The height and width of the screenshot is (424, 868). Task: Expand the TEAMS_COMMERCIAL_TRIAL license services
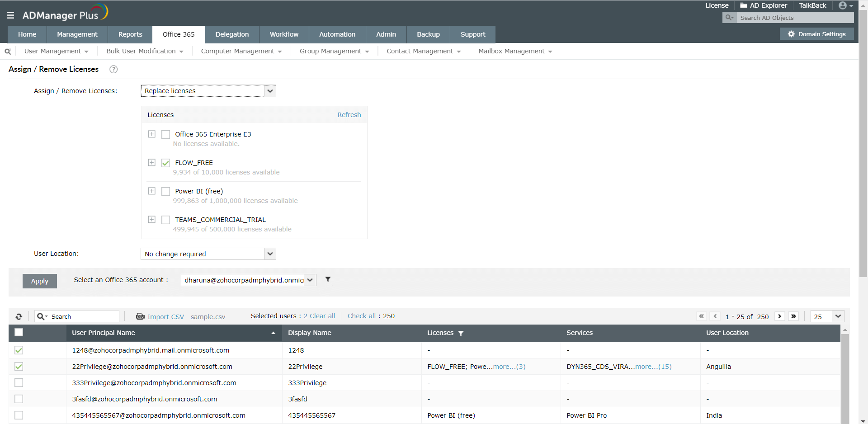(152, 220)
